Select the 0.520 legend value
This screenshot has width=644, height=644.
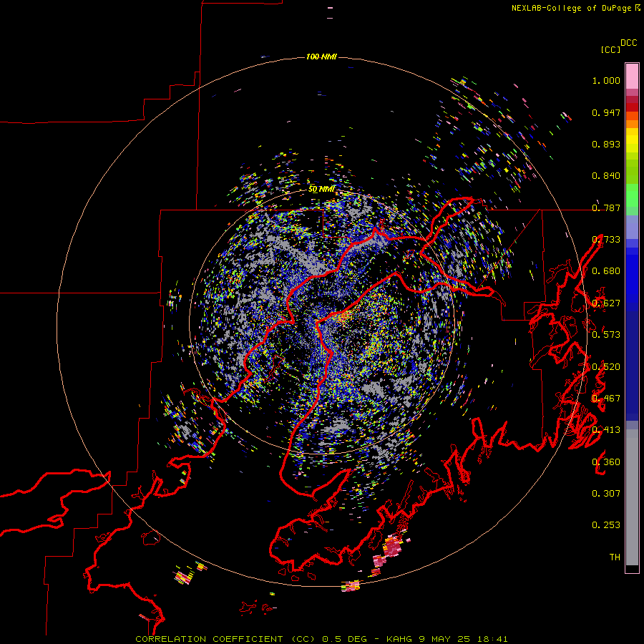coord(606,367)
